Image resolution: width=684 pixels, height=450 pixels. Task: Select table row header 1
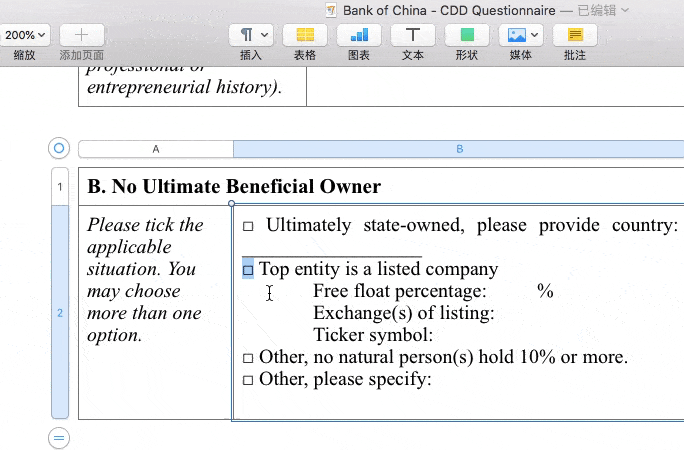(x=60, y=187)
